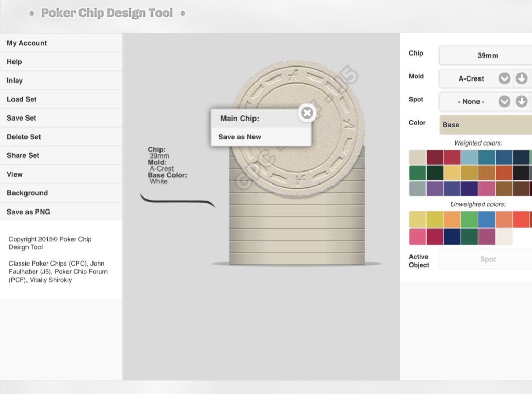Expand the Spot dropdown chevron

coord(504,101)
